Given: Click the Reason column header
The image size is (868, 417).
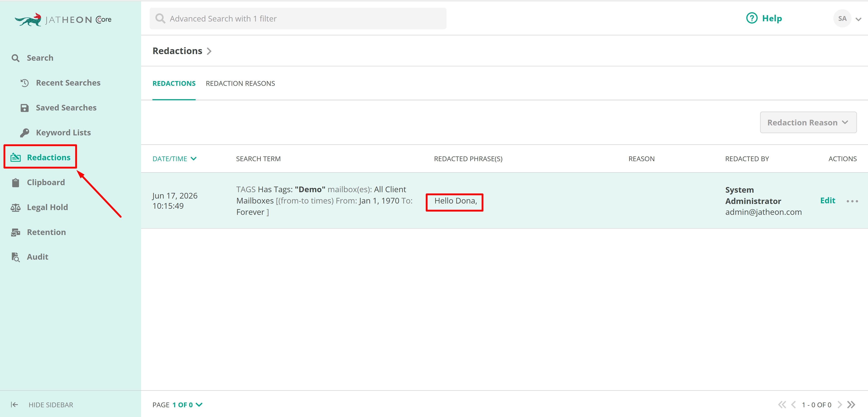Looking at the screenshot, I should 641,159.
